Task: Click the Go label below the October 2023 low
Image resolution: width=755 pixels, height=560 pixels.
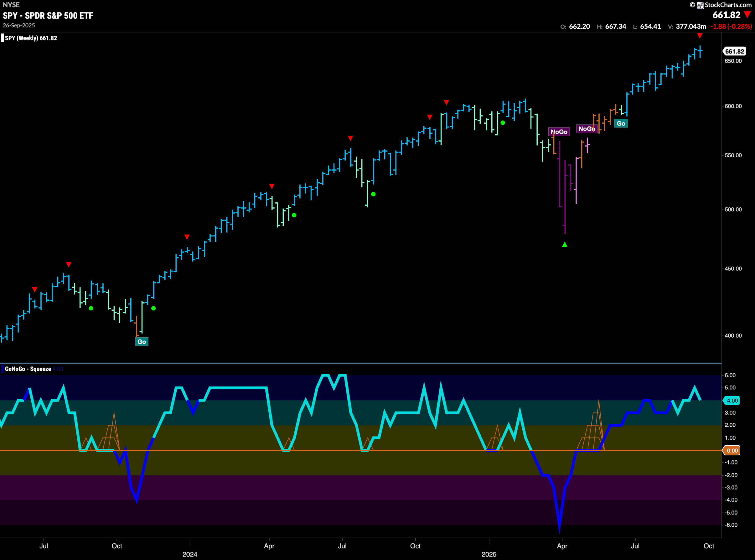Action: click(x=142, y=342)
